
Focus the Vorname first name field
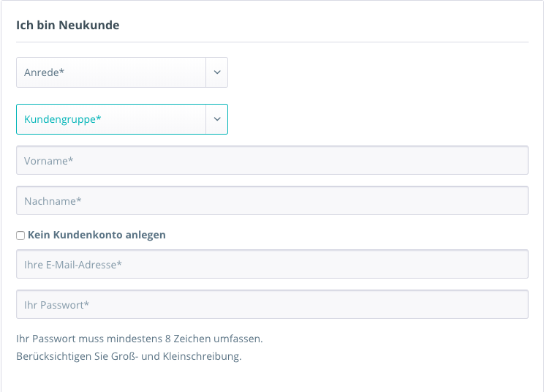pos(272,160)
